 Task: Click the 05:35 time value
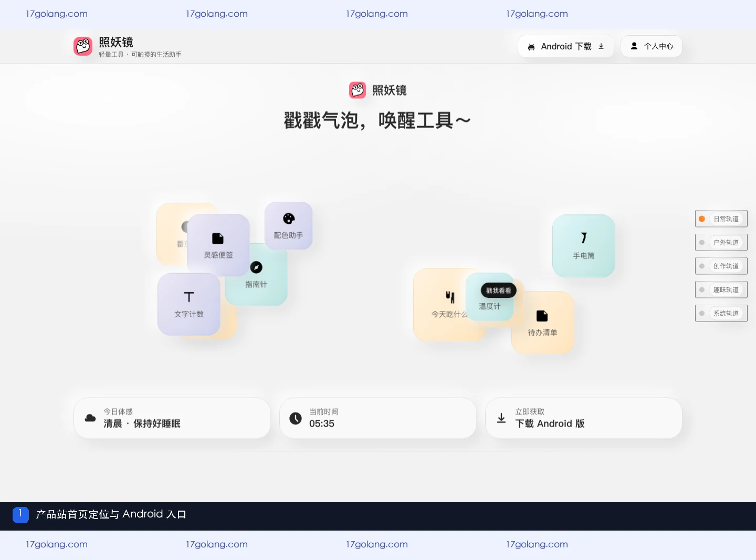(322, 423)
